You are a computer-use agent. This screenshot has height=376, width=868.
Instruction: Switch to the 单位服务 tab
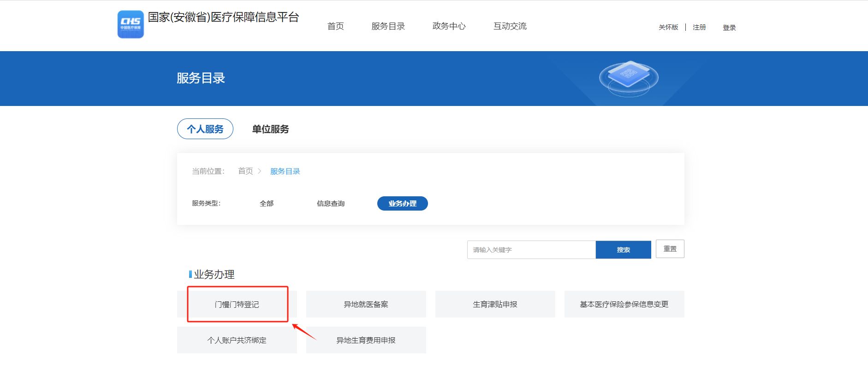point(270,129)
